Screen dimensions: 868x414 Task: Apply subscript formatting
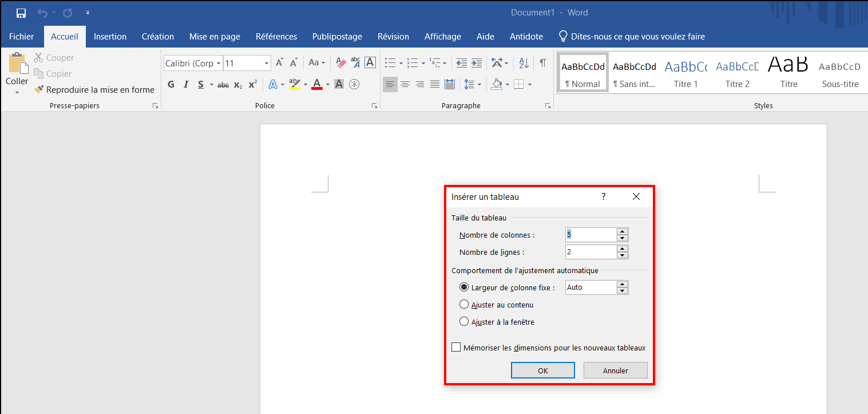pos(238,85)
